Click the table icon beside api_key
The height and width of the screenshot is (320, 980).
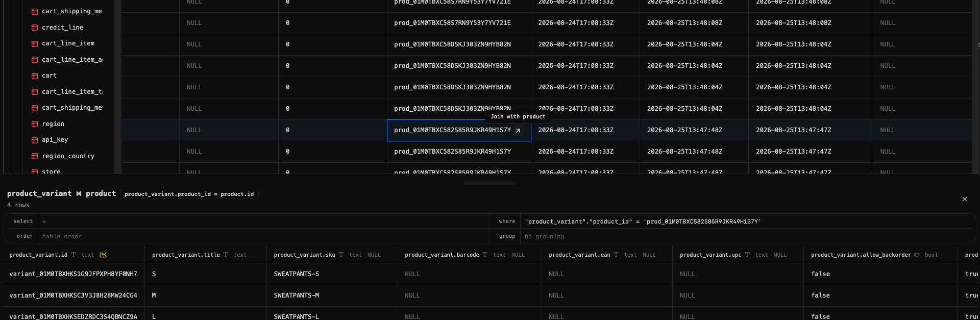35,140
